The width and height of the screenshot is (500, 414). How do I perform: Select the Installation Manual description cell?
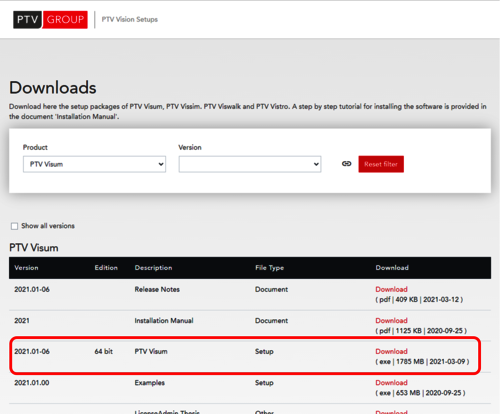(164, 320)
